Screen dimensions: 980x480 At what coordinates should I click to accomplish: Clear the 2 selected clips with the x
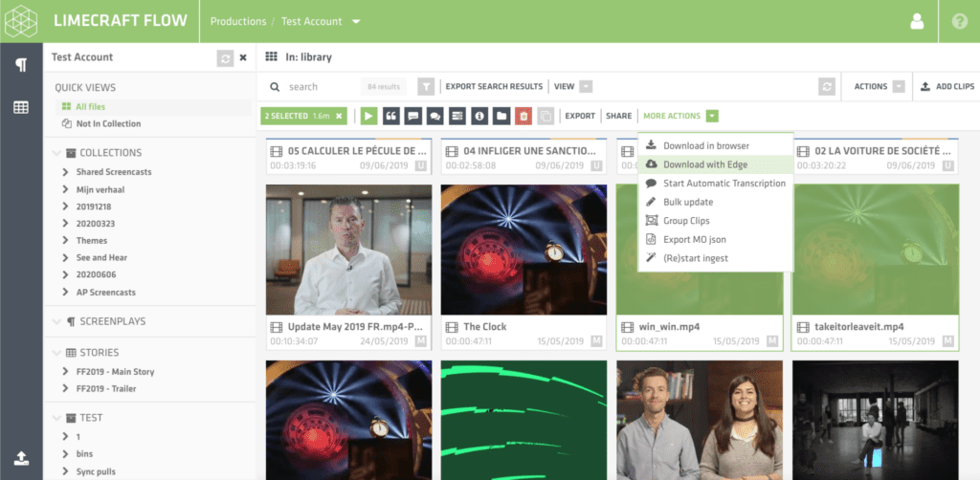[339, 116]
